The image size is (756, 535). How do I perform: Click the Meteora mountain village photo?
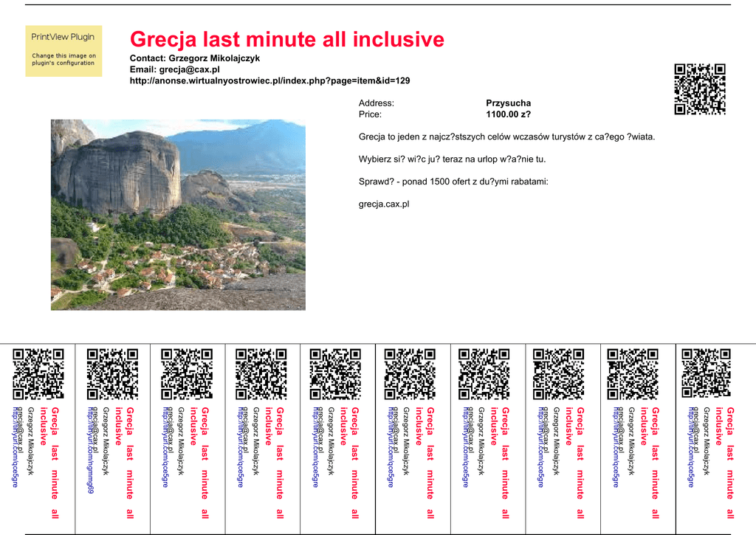point(178,215)
